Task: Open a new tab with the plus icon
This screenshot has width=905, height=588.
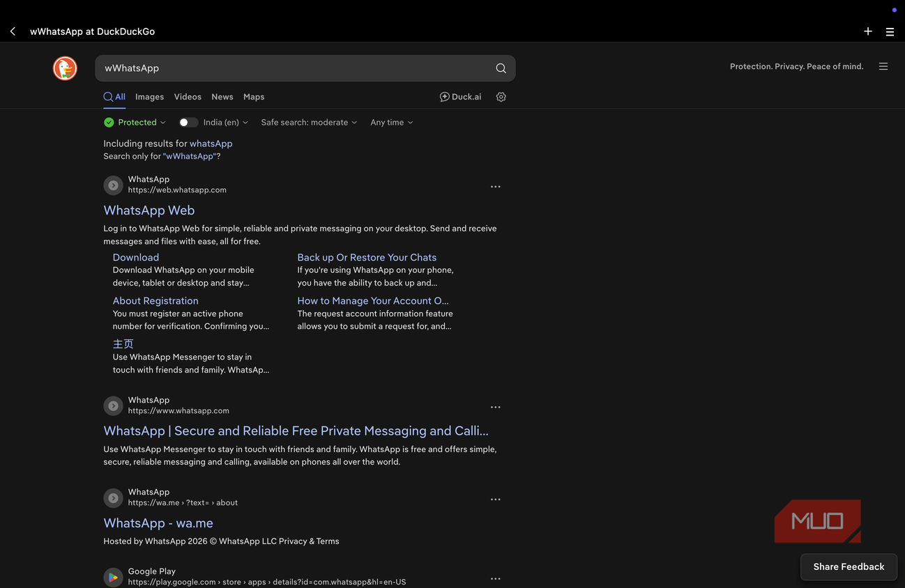Action: (868, 31)
